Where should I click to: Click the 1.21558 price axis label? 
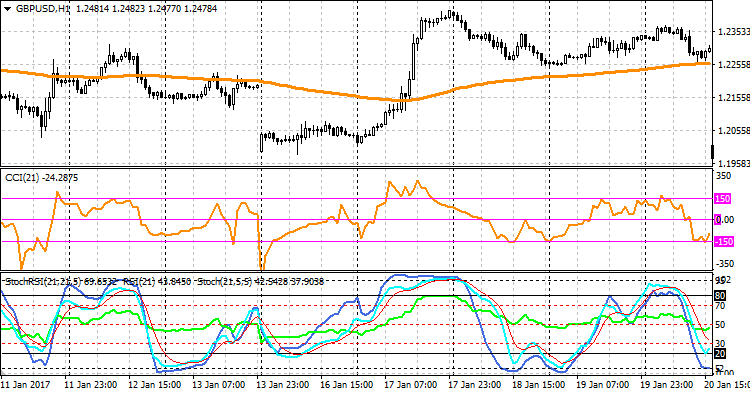tap(733, 98)
